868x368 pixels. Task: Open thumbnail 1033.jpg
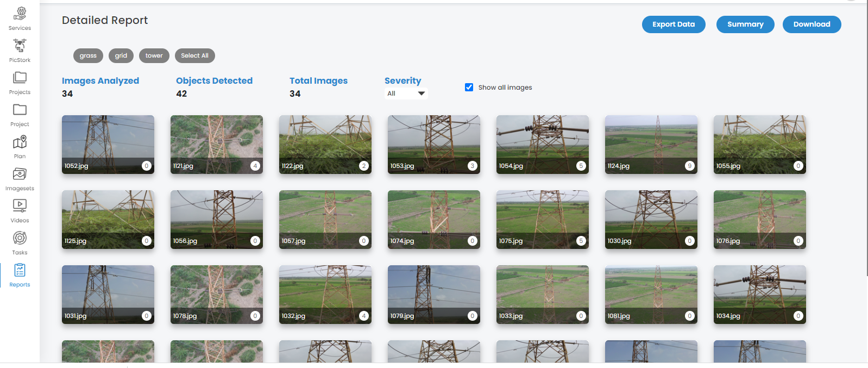coord(543,295)
